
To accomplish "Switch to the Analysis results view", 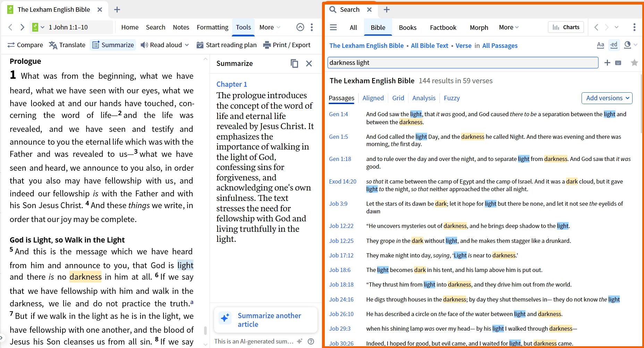I will click(x=424, y=98).
